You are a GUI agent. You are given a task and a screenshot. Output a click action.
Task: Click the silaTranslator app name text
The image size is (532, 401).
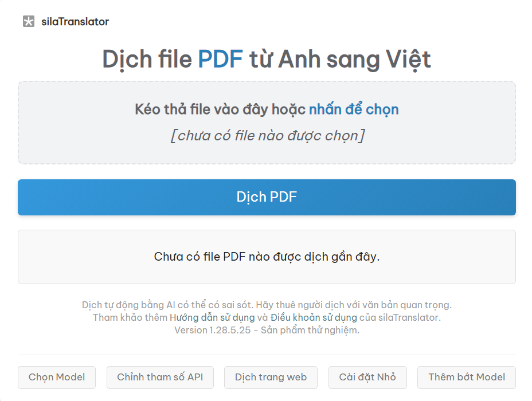point(74,22)
